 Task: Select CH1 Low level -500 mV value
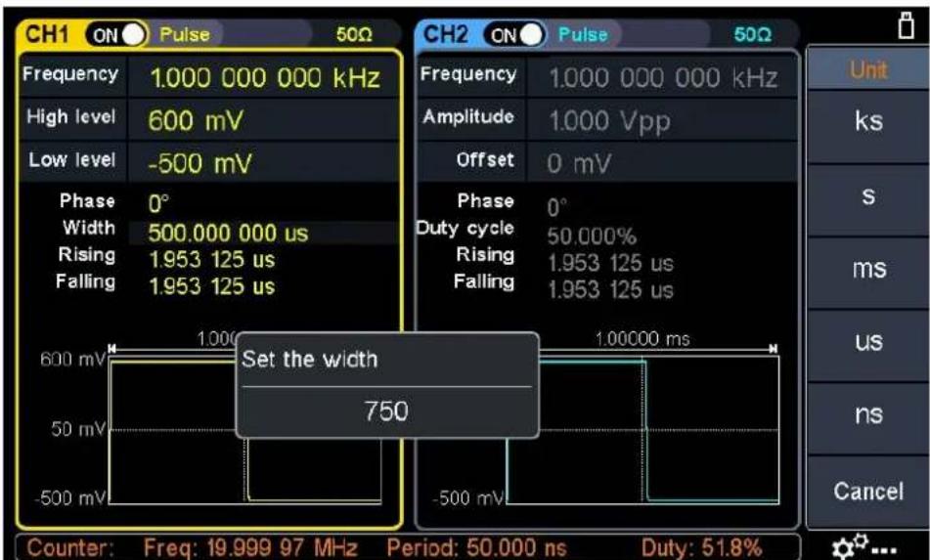click(199, 163)
